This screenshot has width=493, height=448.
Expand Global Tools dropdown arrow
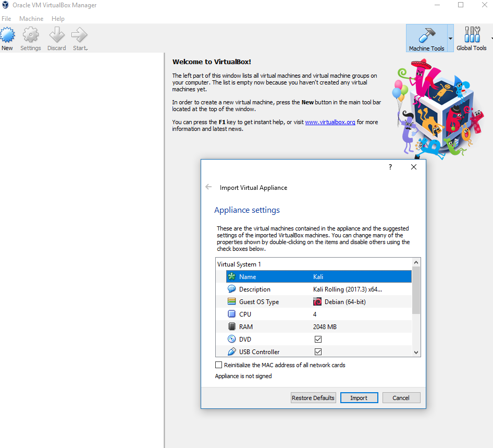tap(491, 39)
